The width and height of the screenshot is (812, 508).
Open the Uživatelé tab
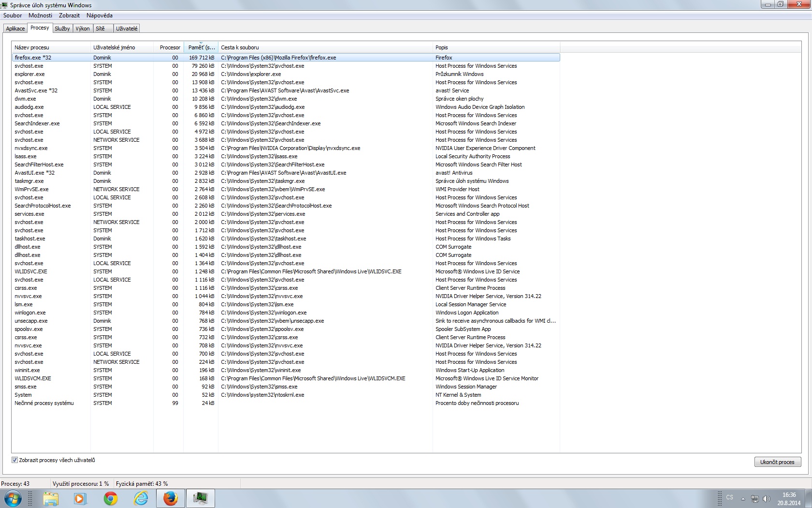click(127, 29)
